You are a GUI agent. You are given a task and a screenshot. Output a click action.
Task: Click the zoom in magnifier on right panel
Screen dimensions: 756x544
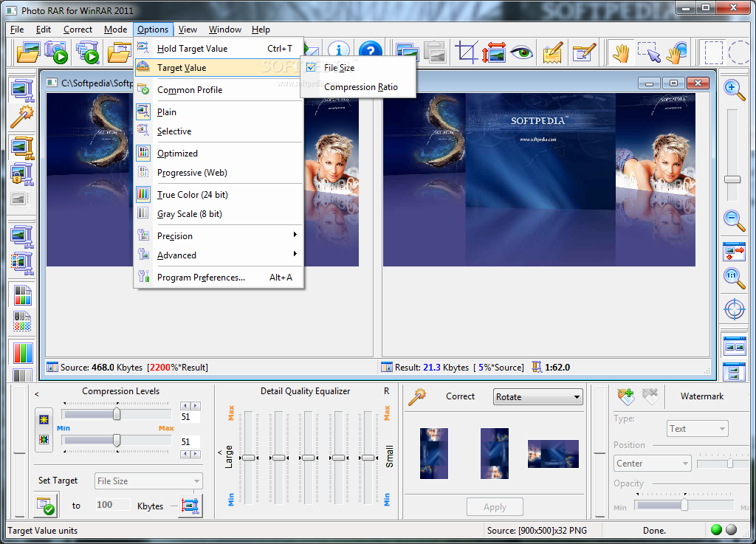click(734, 89)
